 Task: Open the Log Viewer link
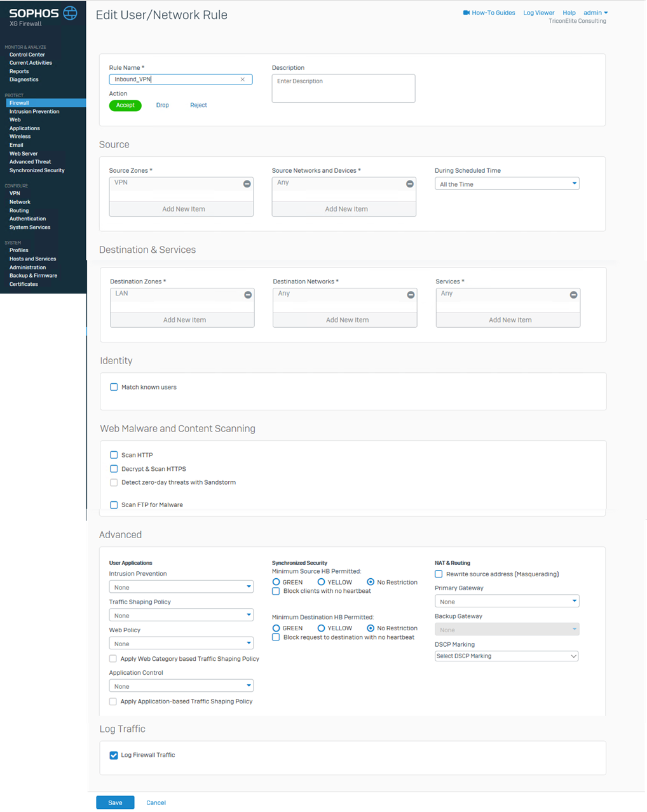(x=539, y=13)
